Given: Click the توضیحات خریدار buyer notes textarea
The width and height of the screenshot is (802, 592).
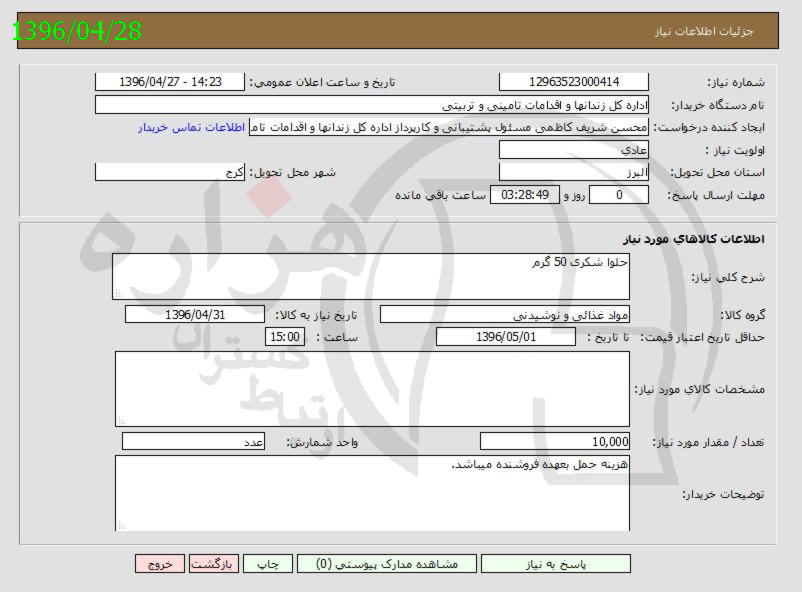Looking at the screenshot, I should click(371, 492).
